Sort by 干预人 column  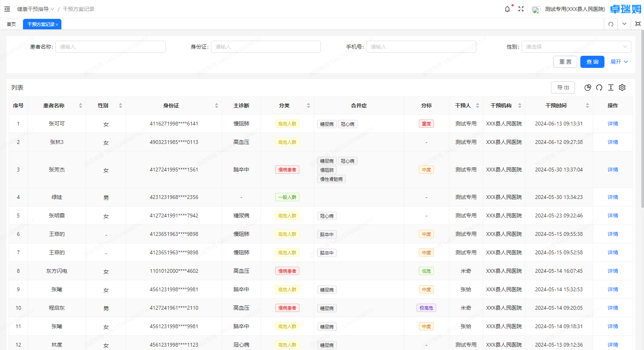click(478, 105)
